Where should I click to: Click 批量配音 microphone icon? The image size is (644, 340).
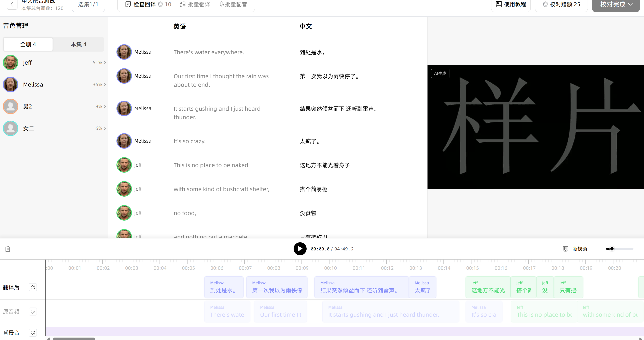[222, 4]
